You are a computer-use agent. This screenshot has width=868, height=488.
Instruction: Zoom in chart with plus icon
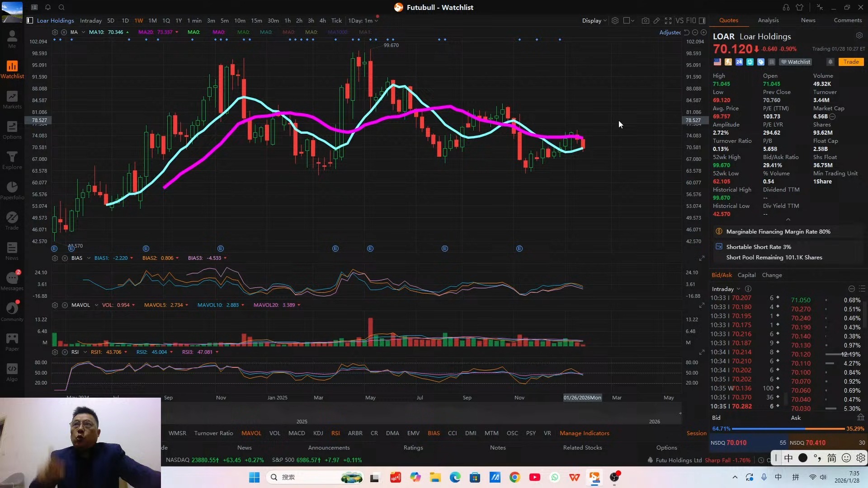coord(703,32)
